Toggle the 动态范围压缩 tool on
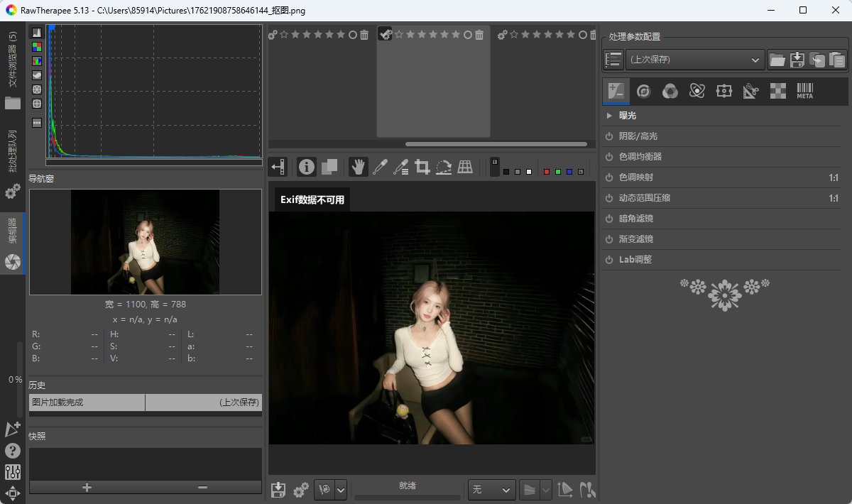Image resolution: width=852 pixels, height=504 pixels. click(609, 198)
